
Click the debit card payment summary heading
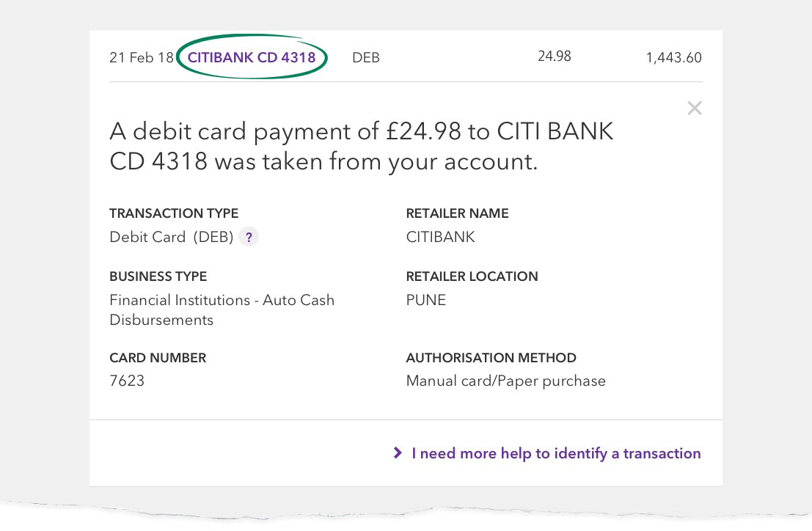(362, 147)
